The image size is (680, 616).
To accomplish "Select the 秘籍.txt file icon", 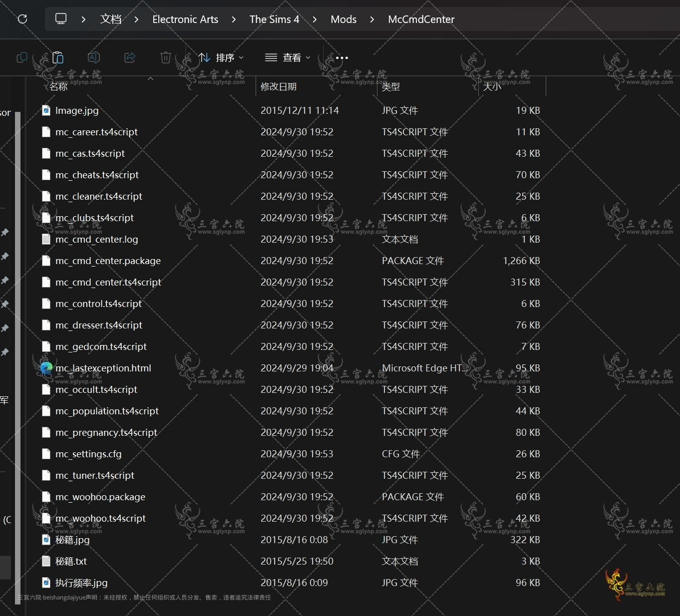I will point(46,561).
